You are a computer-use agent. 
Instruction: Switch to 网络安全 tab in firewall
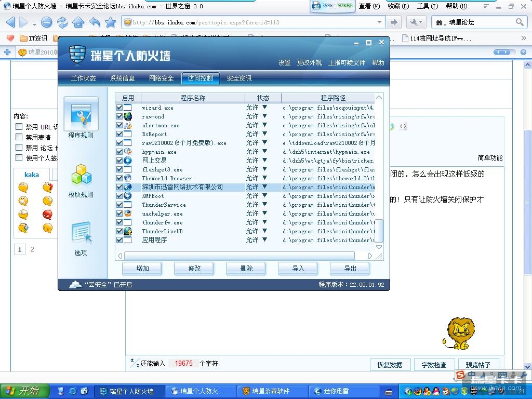coord(161,78)
